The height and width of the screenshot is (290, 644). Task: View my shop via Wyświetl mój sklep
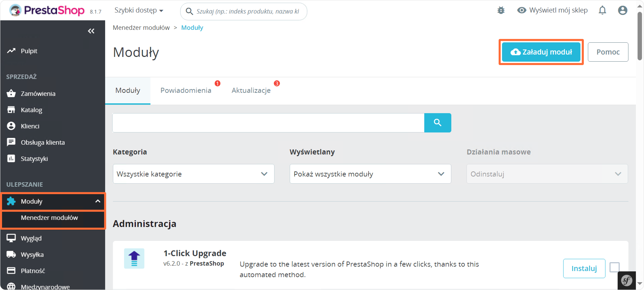point(553,10)
